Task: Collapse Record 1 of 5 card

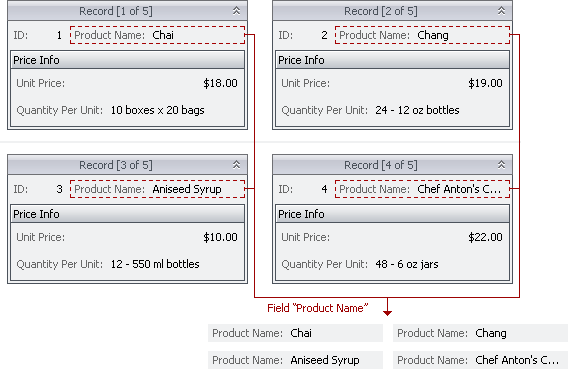Action: tap(237, 11)
